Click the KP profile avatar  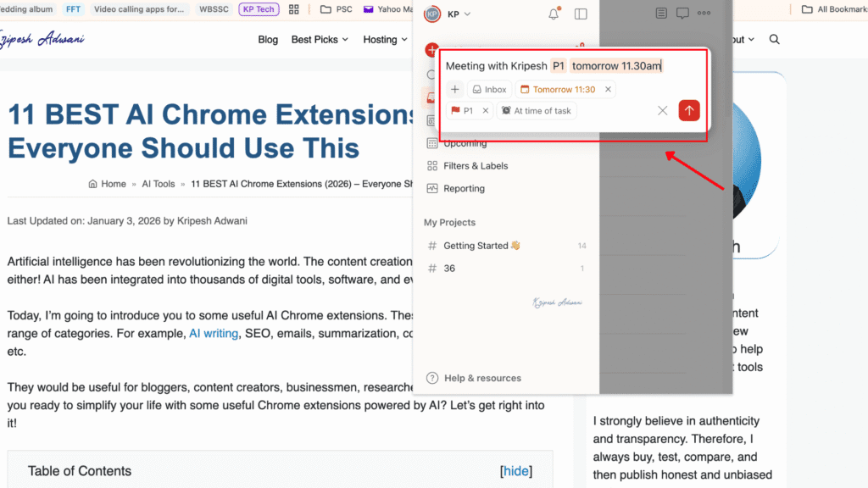tap(432, 14)
